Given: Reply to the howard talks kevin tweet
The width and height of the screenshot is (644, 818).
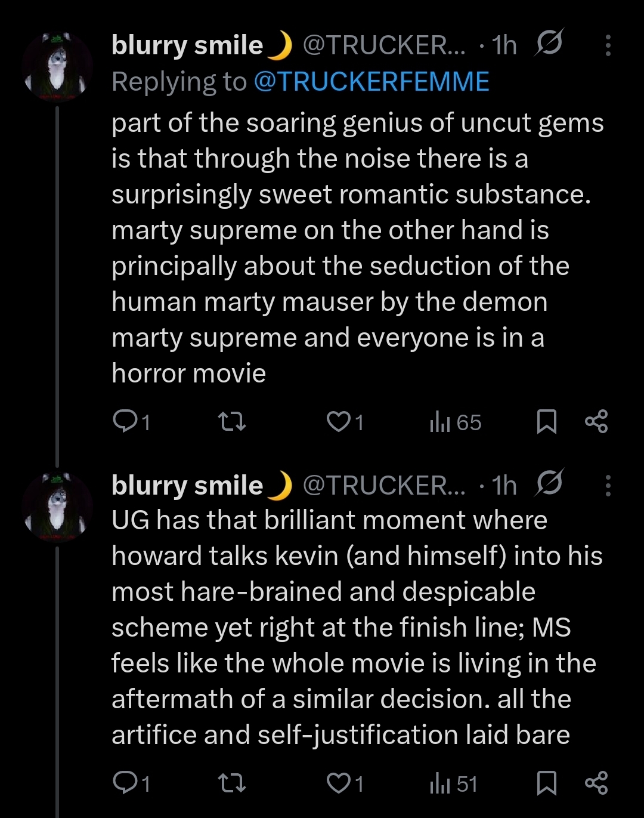Looking at the screenshot, I should tap(125, 783).
